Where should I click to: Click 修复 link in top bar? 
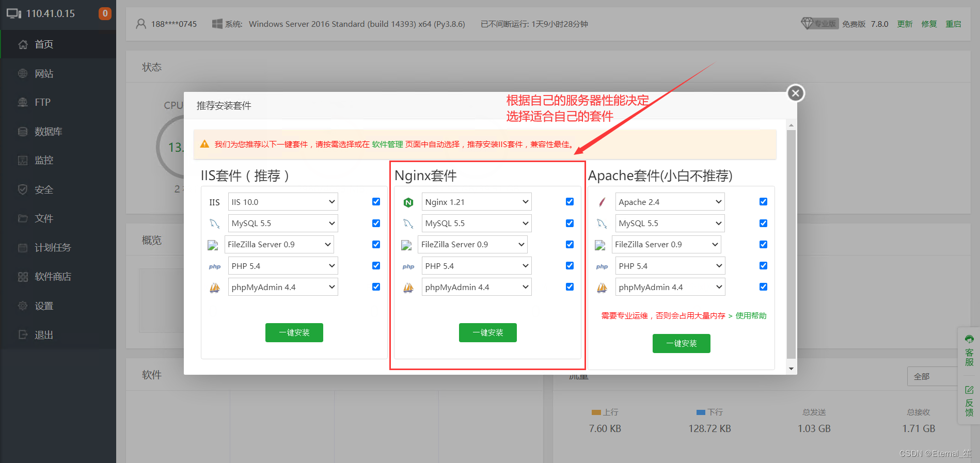pyautogui.click(x=929, y=24)
